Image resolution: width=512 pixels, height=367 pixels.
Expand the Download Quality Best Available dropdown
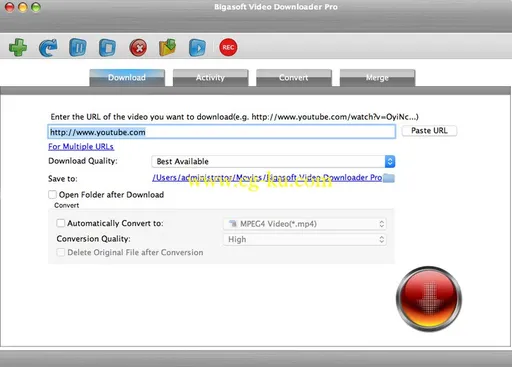pyautogui.click(x=273, y=162)
